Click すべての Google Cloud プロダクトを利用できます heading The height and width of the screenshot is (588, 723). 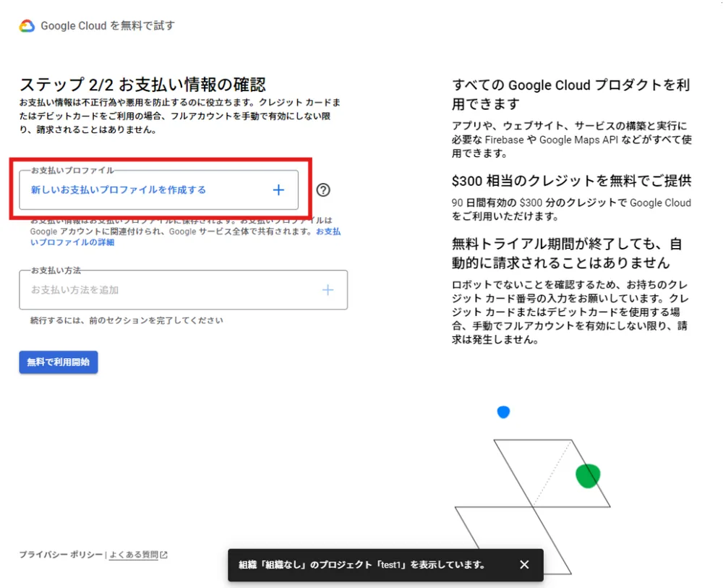[571, 94]
